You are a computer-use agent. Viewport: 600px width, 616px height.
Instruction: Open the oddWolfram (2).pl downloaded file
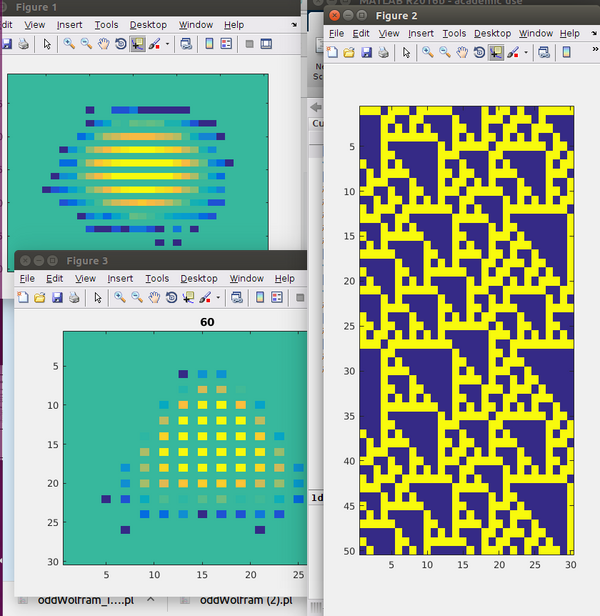[x=246, y=601]
